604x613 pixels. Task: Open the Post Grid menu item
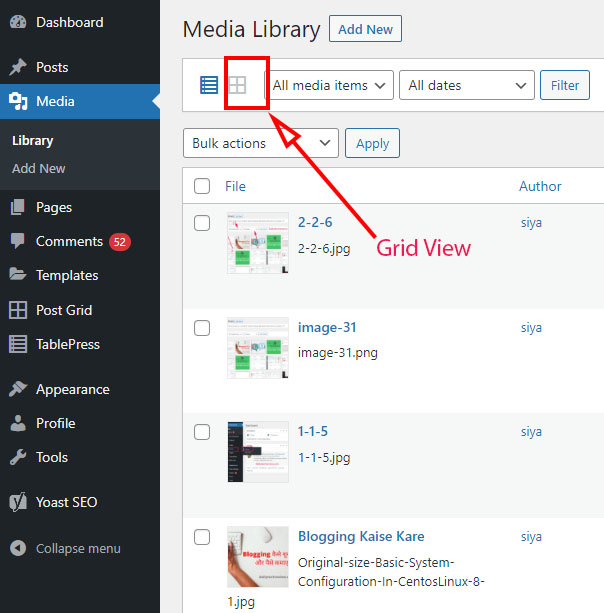[x=80, y=310]
